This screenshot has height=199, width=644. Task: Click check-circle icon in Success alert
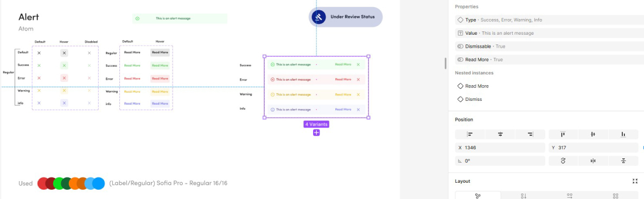click(x=272, y=65)
